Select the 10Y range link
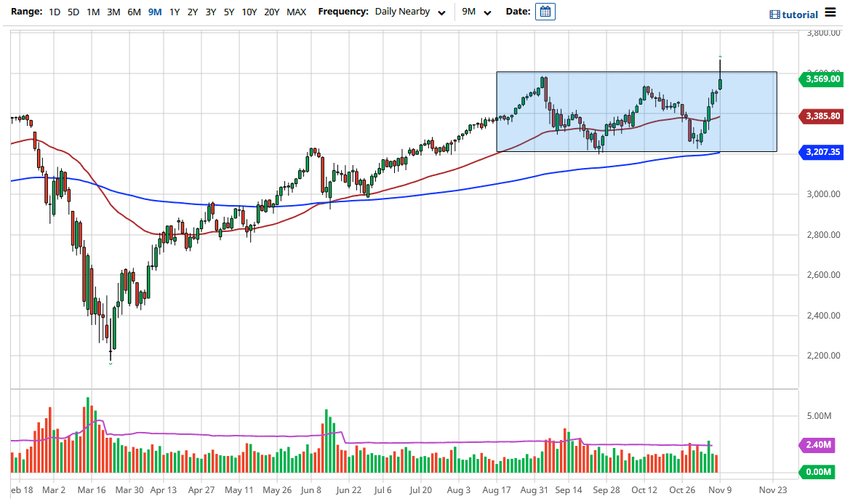This screenshot has width=845, height=504. (x=249, y=12)
